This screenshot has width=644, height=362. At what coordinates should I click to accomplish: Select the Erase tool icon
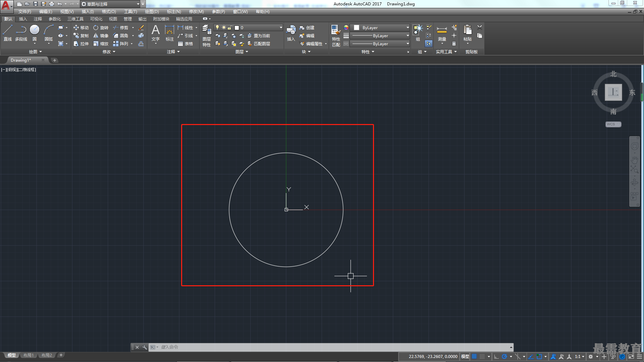click(x=141, y=28)
